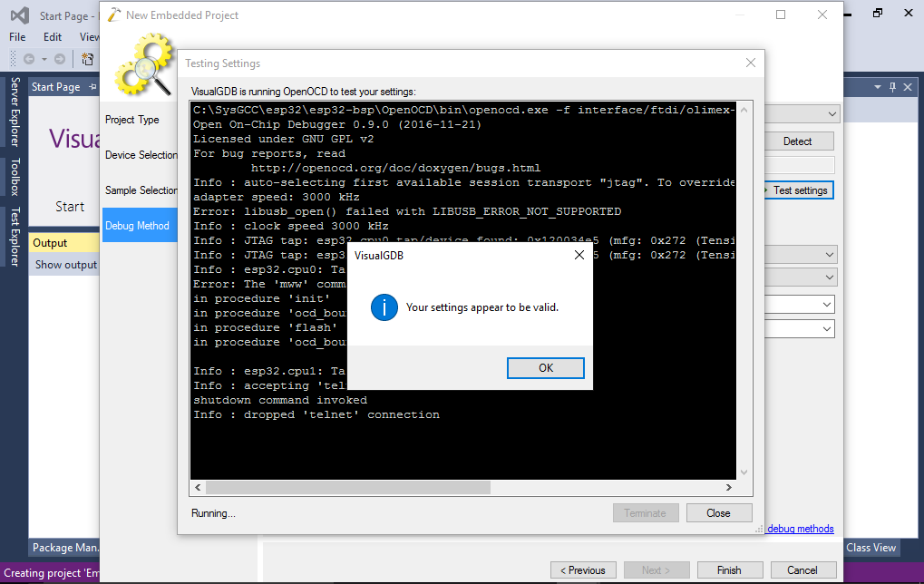Maximize the New Embedded Project window
This screenshot has height=584, width=924.
coord(781,15)
